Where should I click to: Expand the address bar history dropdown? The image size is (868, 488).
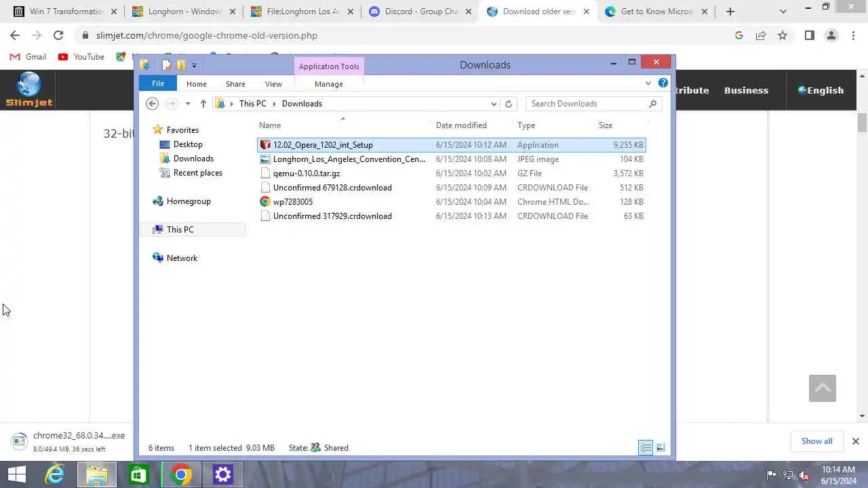[x=494, y=104]
